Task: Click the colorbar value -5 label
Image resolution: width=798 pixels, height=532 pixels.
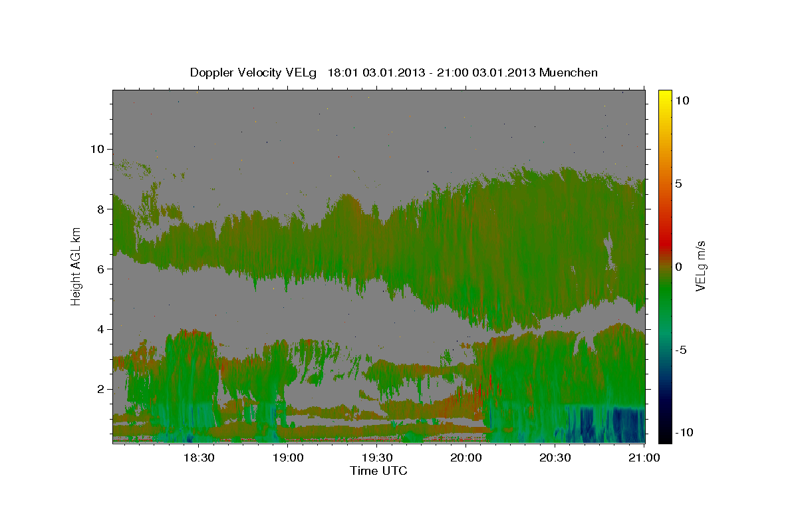Action: coord(681,350)
